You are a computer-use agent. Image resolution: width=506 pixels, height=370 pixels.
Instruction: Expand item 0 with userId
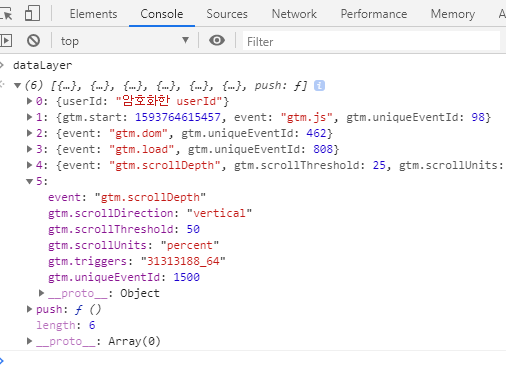click(30, 101)
